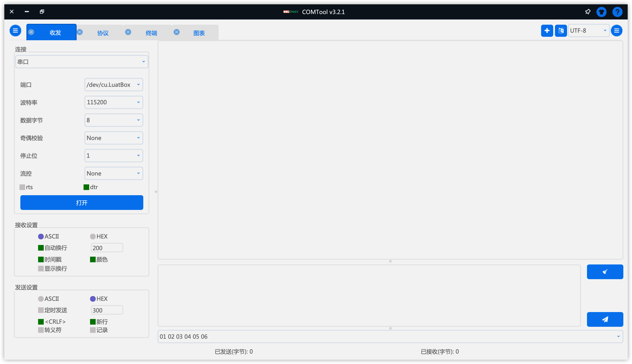Image resolution: width=632 pixels, height=364 pixels.
Task: Switch to the 图表 tab
Action: click(x=199, y=33)
